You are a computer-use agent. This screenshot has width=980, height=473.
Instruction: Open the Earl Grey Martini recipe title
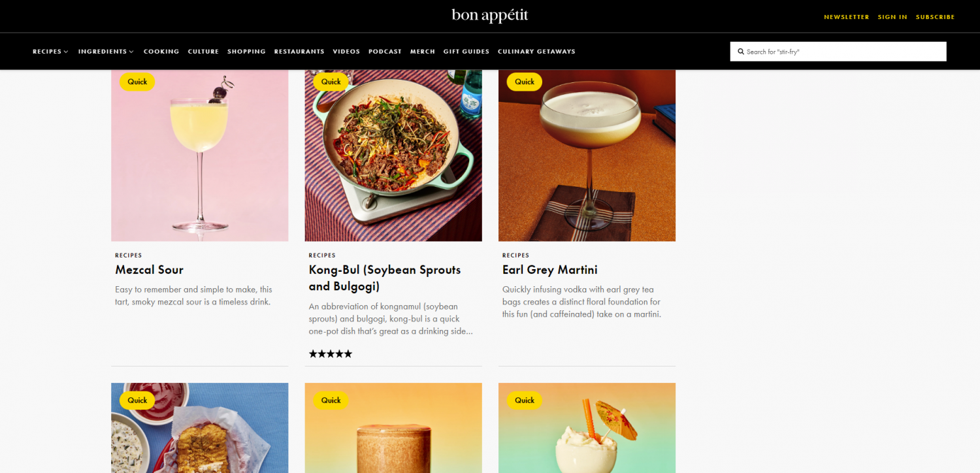pyautogui.click(x=550, y=270)
